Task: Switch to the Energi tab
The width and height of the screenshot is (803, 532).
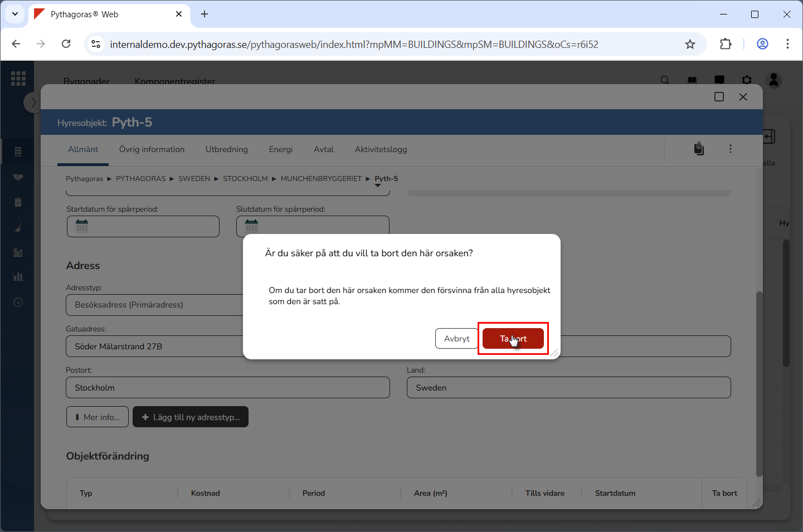Action: click(x=280, y=149)
